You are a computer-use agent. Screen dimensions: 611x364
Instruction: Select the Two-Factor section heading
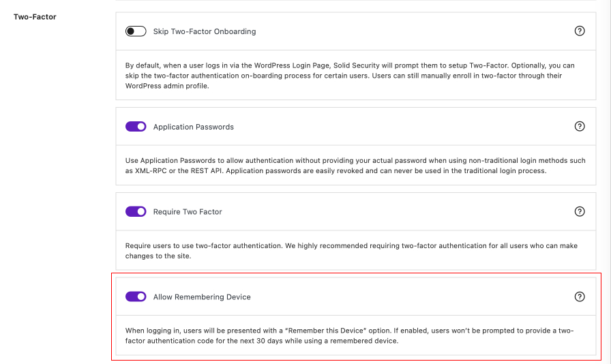point(35,16)
